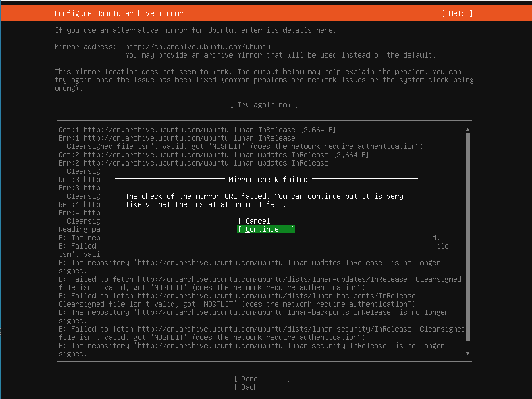Click the 'Err:1' lunar InRelease log line
Screen dimensions: 532x399
(177, 138)
